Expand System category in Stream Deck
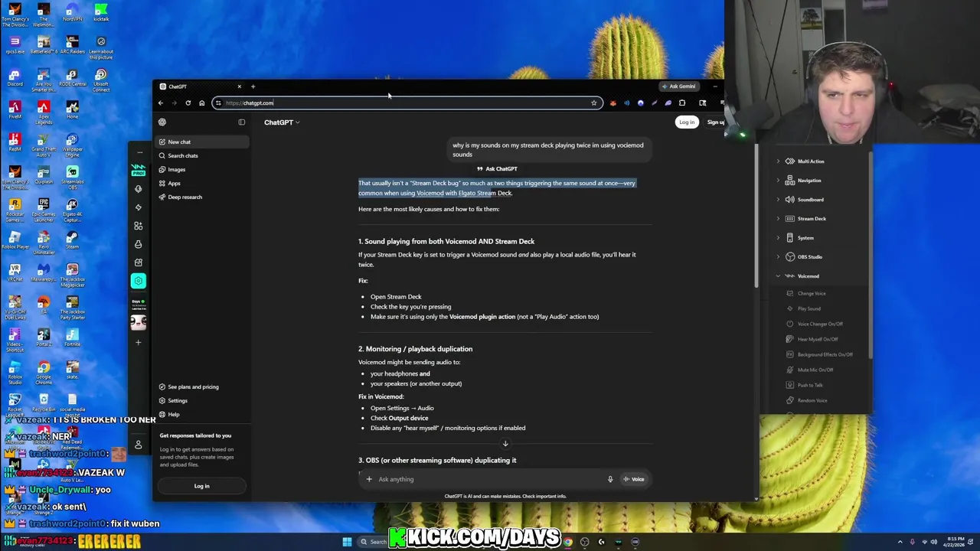Viewport: 980px width, 551px height. click(x=778, y=238)
